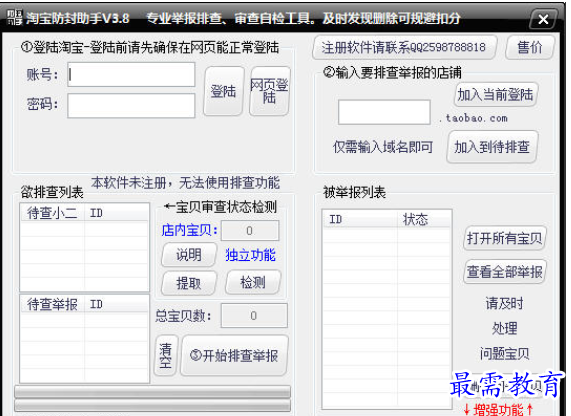
Task: Click ID header in 待查举报 list
Action: click(117, 304)
